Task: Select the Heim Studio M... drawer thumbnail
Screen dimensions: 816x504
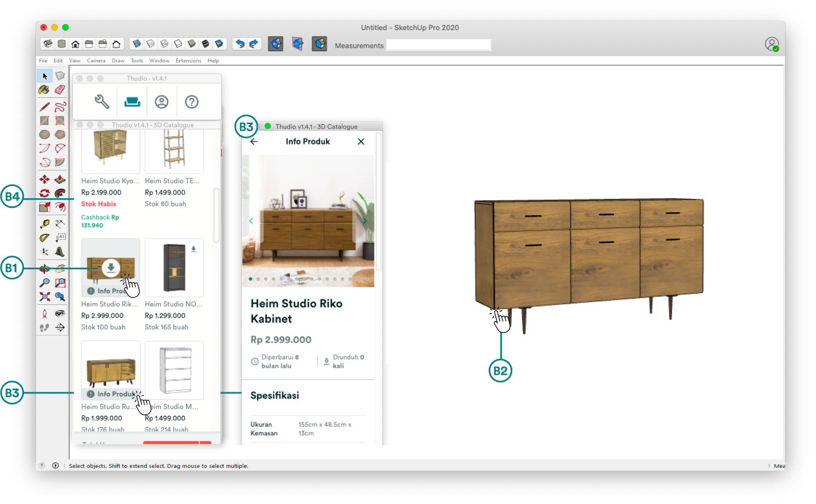Action: pyautogui.click(x=174, y=370)
